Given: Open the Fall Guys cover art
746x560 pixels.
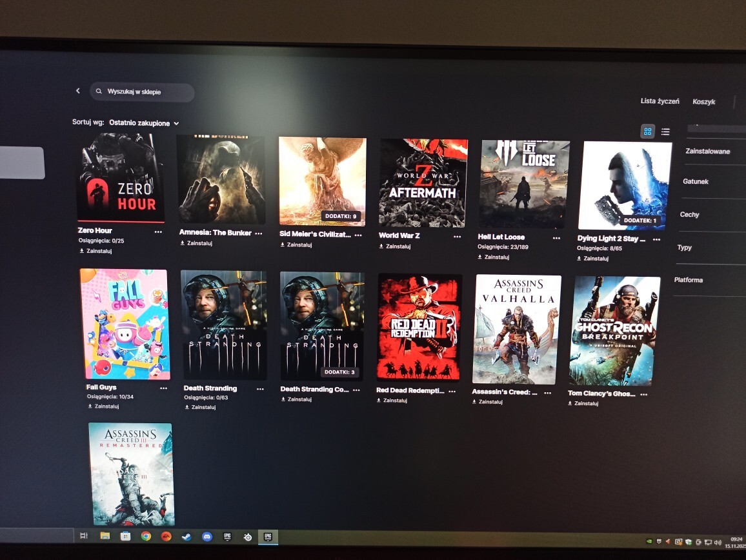Looking at the screenshot, I should click(x=126, y=324).
